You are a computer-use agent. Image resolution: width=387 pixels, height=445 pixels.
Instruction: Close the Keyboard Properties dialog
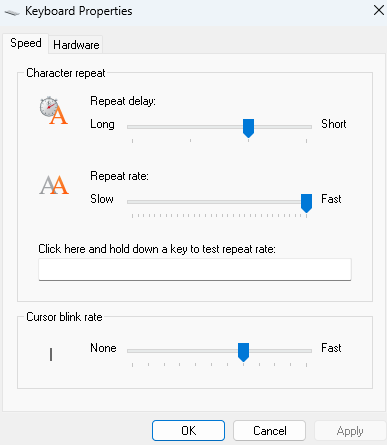[x=379, y=10]
